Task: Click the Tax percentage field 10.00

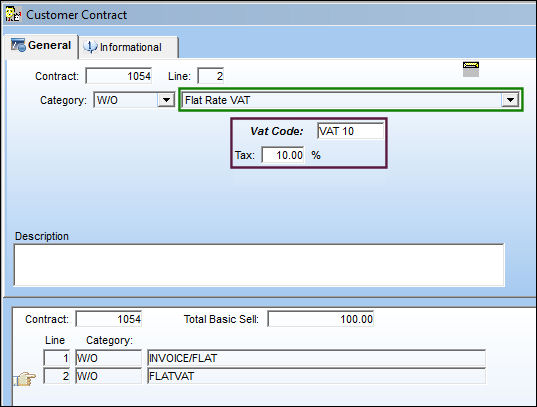Action: [x=283, y=155]
